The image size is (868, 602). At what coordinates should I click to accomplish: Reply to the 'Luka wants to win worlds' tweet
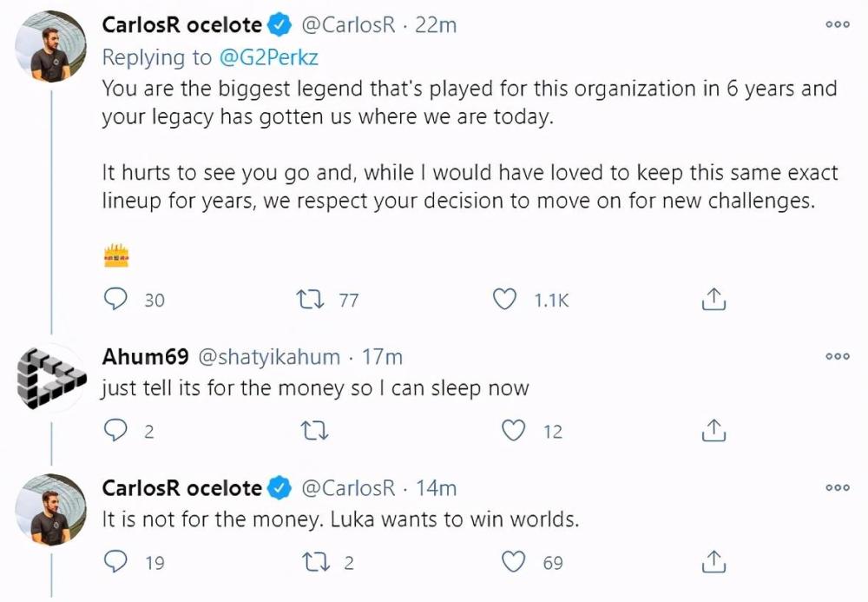[x=115, y=561]
